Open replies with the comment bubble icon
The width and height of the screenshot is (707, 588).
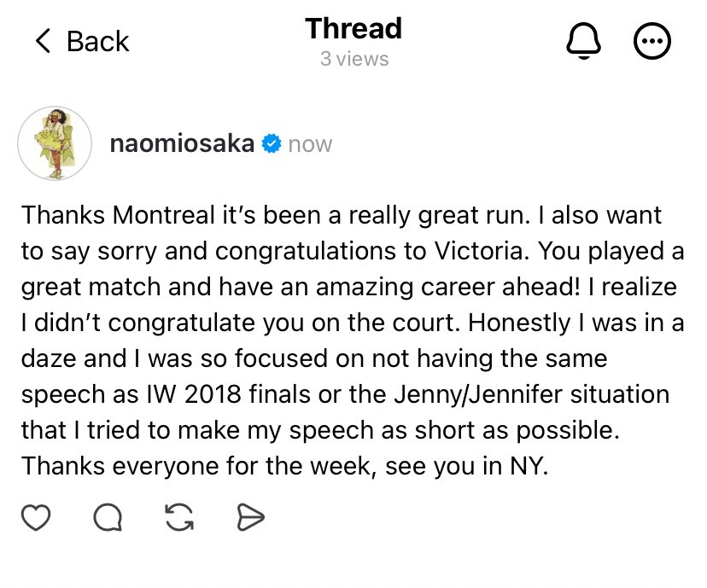108,517
